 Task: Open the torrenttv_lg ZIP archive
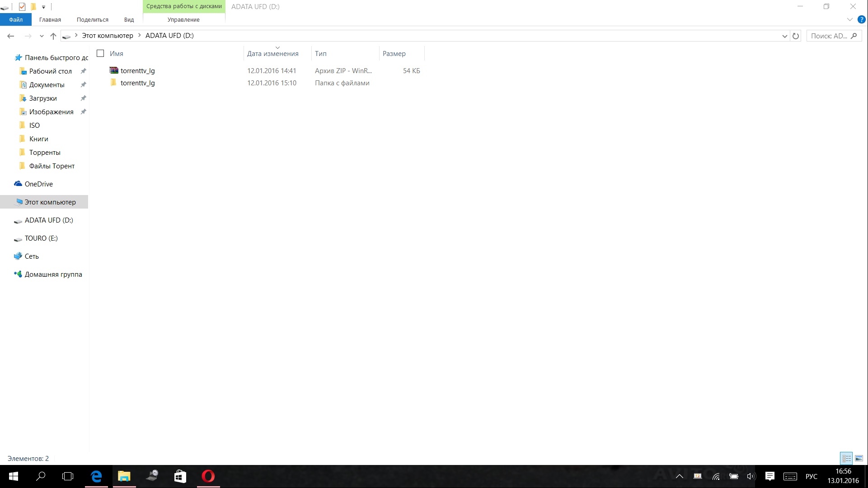pyautogui.click(x=137, y=70)
